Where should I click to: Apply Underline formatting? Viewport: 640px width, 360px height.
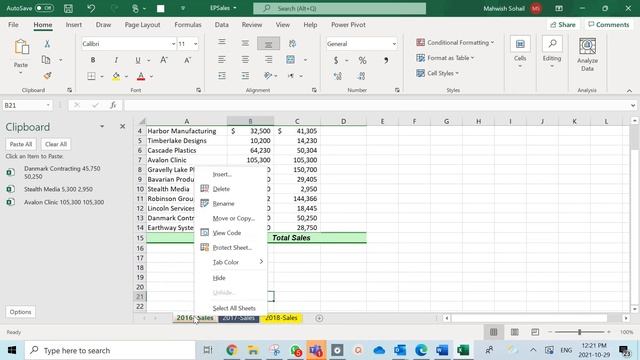(138, 60)
